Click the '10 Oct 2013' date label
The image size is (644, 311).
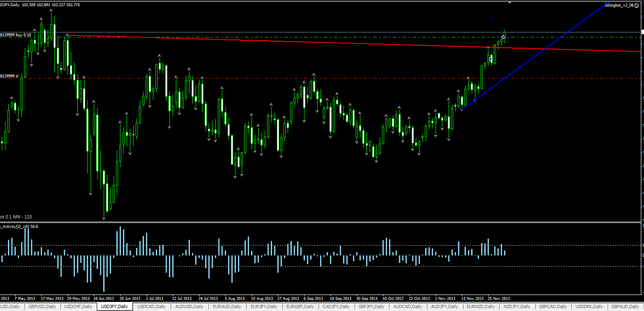coord(393,298)
